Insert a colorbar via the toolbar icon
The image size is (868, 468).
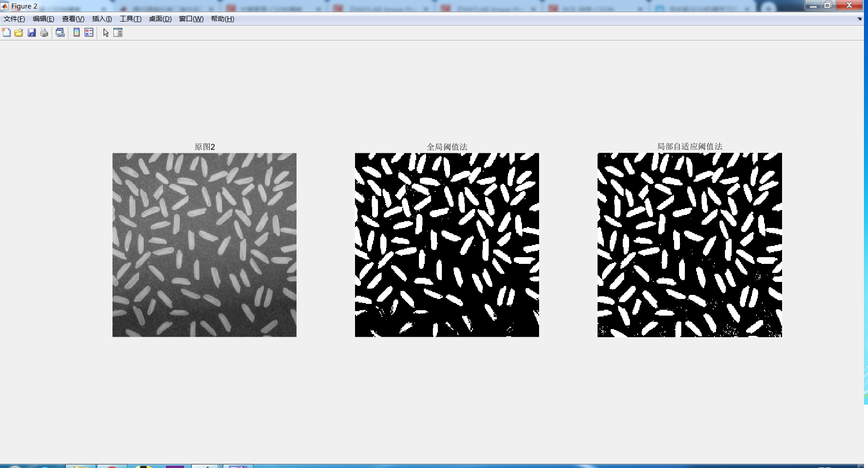click(76, 32)
